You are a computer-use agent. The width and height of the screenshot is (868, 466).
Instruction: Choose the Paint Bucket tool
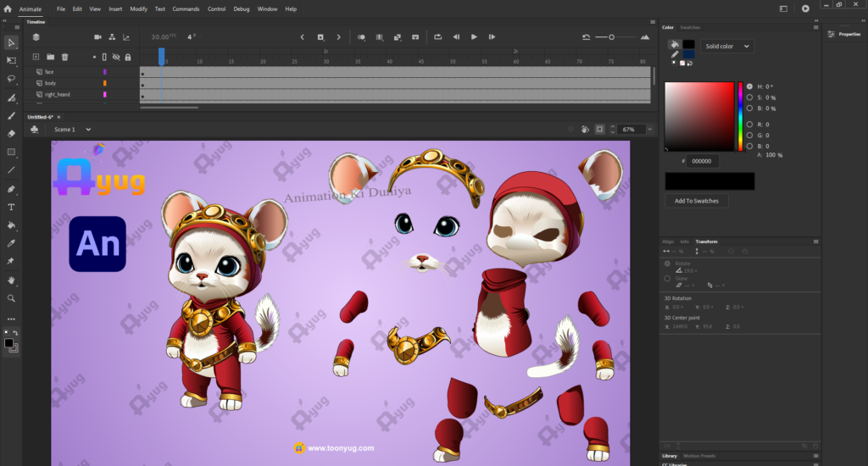click(x=11, y=225)
